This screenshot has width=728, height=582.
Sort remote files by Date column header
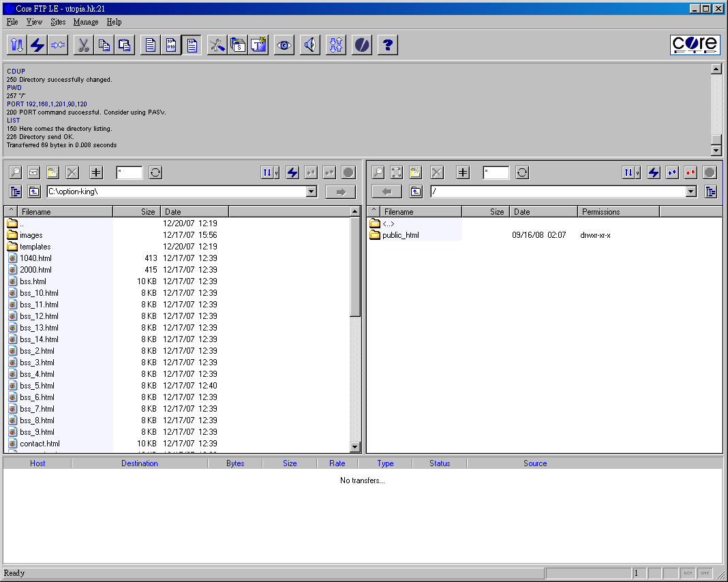click(544, 212)
